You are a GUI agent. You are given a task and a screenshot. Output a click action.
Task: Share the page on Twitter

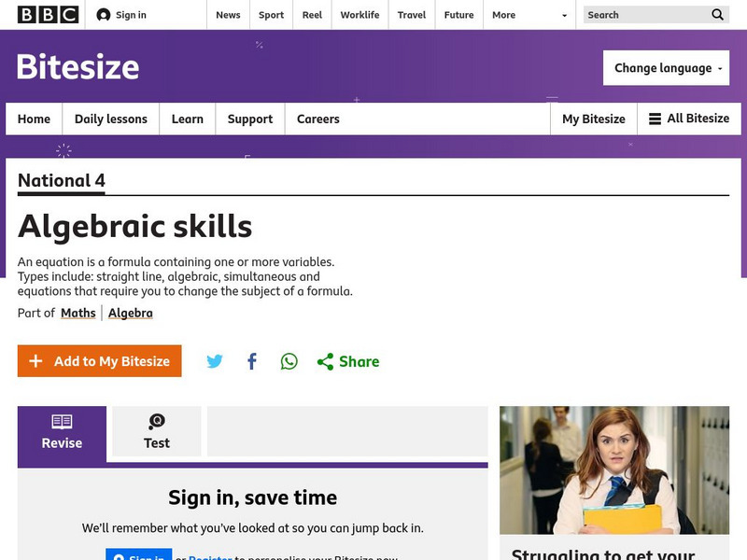click(215, 361)
